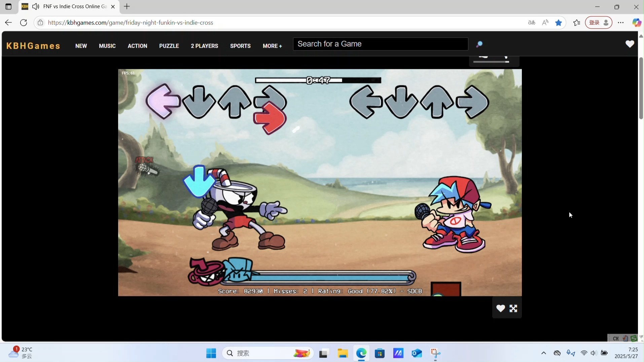The height and width of the screenshot is (362, 644).
Task: Open the Windows Start button
Action: coord(211,353)
